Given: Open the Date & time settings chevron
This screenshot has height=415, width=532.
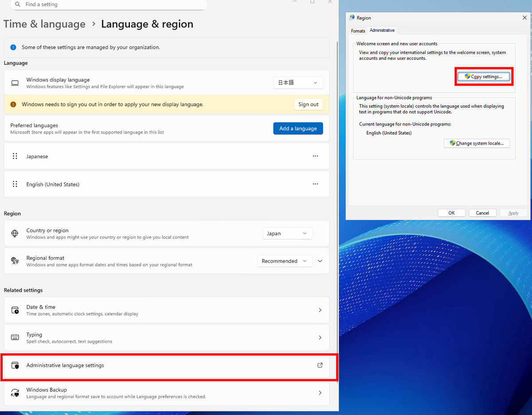Looking at the screenshot, I should coord(320,310).
